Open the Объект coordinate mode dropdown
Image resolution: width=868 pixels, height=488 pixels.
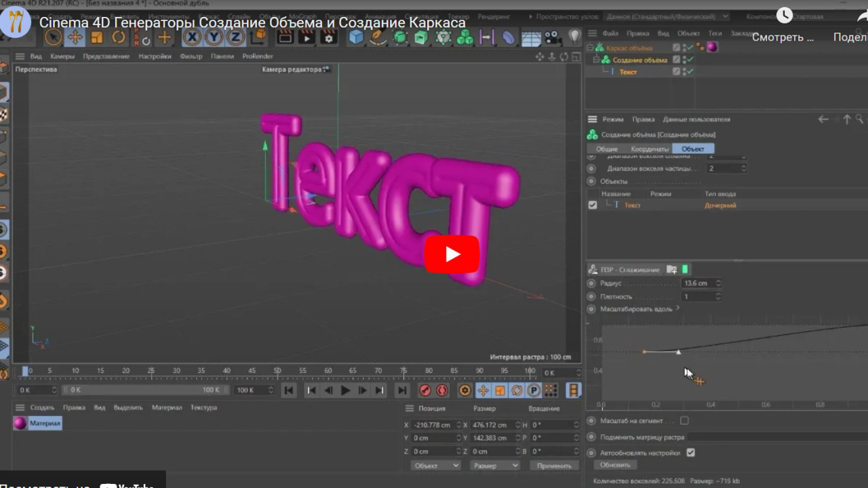435,466
